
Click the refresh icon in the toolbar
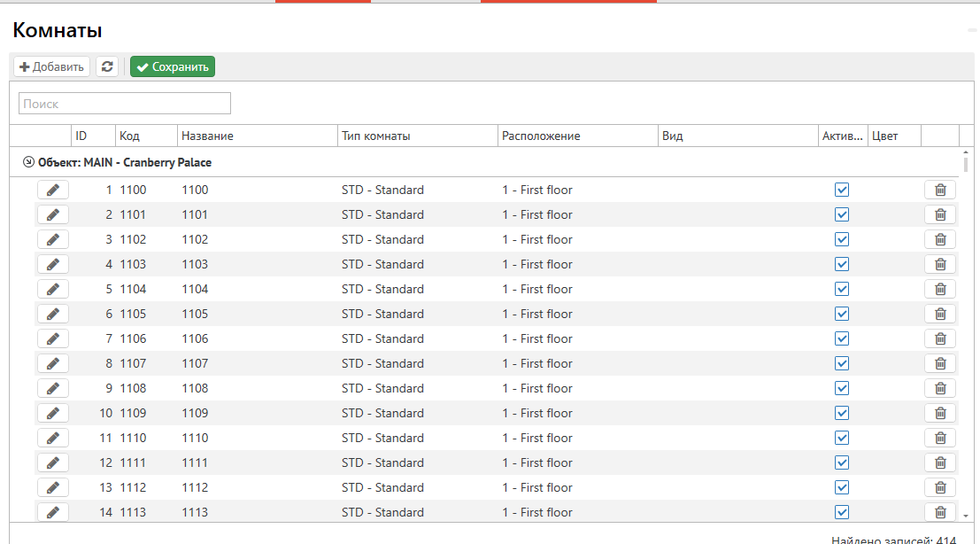(x=107, y=66)
